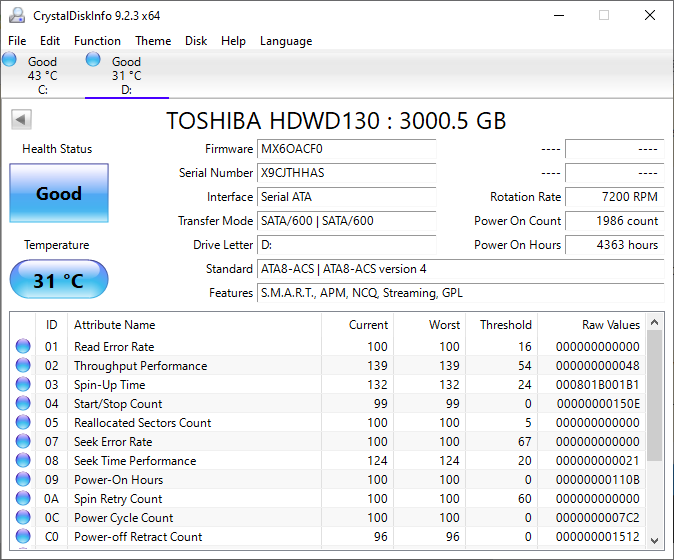Screen dimensions: 674x560
Task: Open the Language menu
Action: click(286, 41)
